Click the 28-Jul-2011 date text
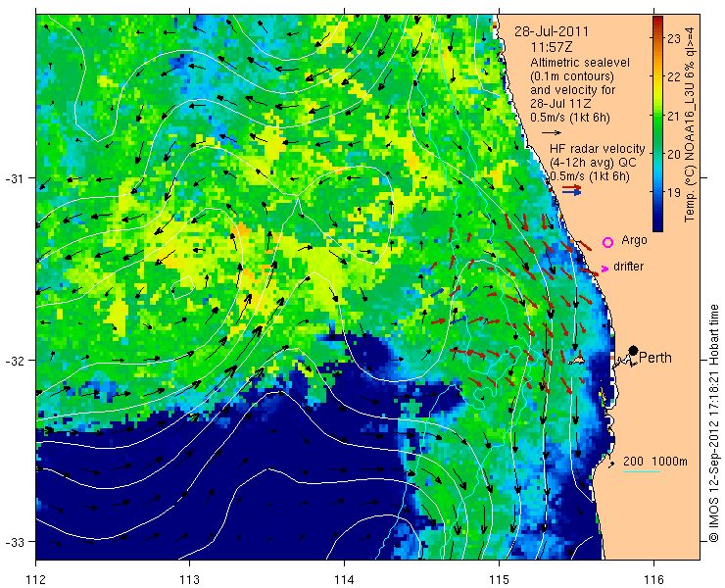Image resolution: width=725 pixels, height=588 pixels. click(552, 32)
